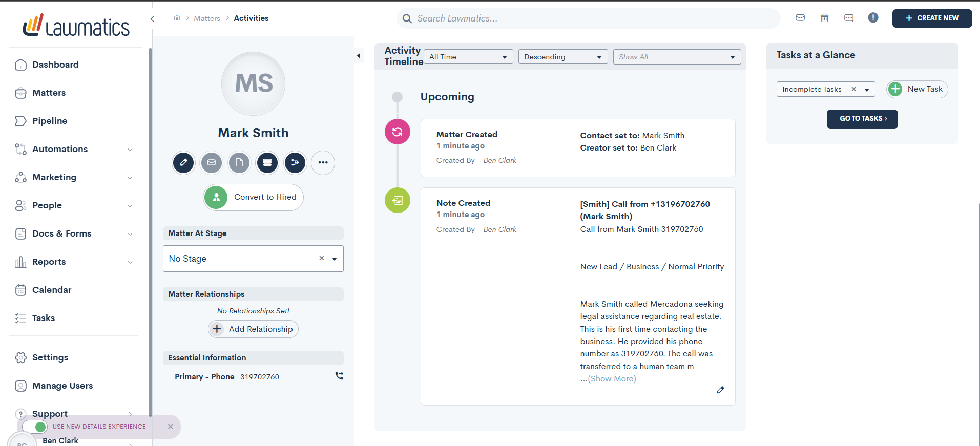Clear the Incomplete Tasks filter
This screenshot has width=980, height=446.
pyautogui.click(x=854, y=89)
